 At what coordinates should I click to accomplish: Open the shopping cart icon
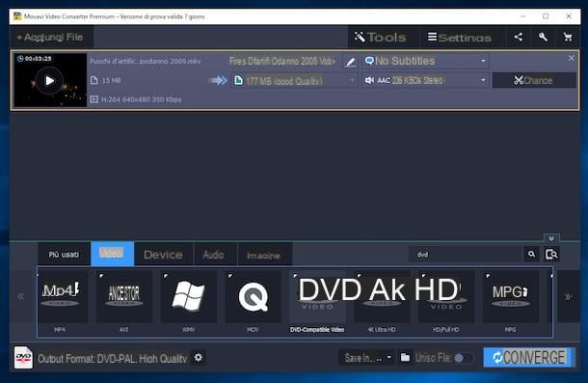(x=568, y=38)
